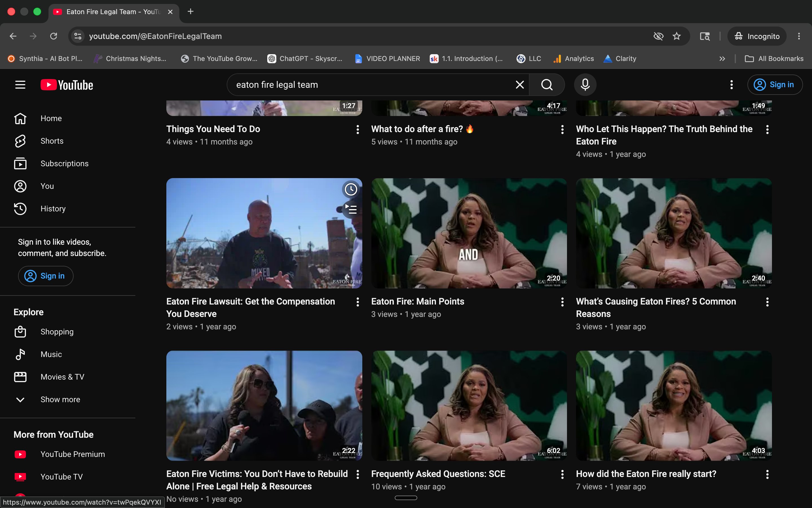
Task: Click the tracking protection eye icon
Action: click(658, 36)
